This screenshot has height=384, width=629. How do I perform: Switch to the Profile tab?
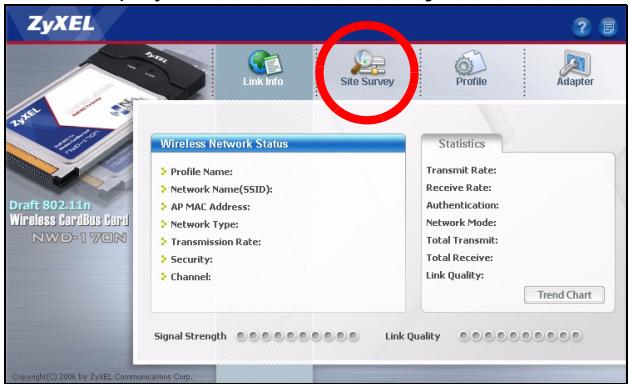471,68
